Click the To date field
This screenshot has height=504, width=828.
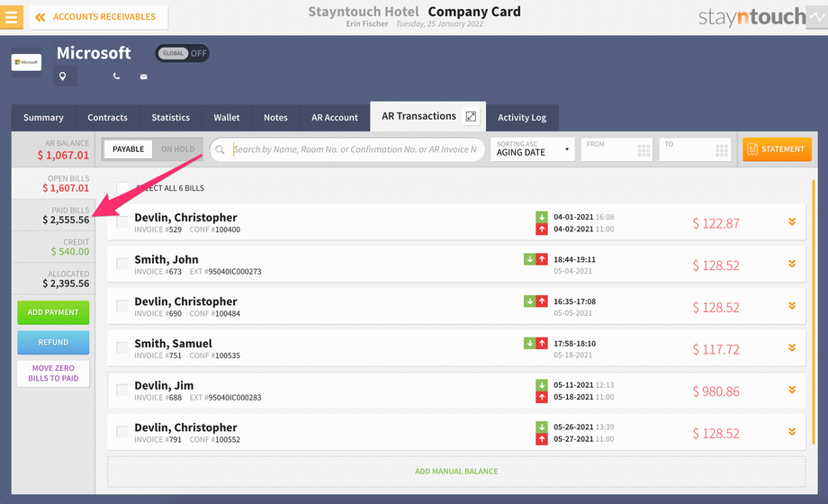(x=695, y=149)
